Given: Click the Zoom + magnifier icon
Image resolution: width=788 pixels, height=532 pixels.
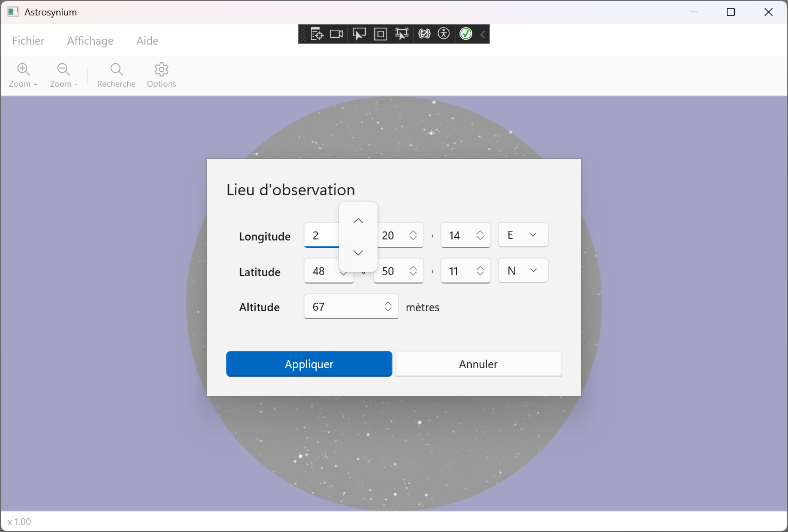Looking at the screenshot, I should 23,70.
